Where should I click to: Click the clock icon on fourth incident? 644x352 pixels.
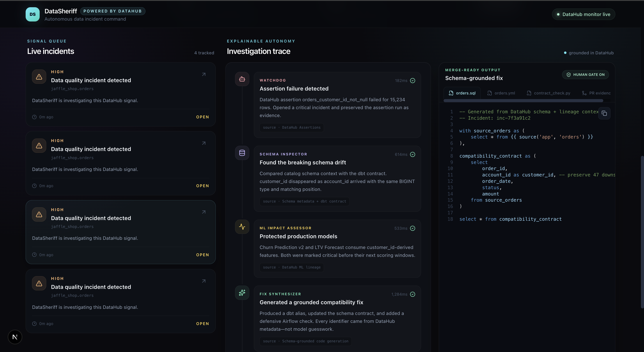[34, 324]
